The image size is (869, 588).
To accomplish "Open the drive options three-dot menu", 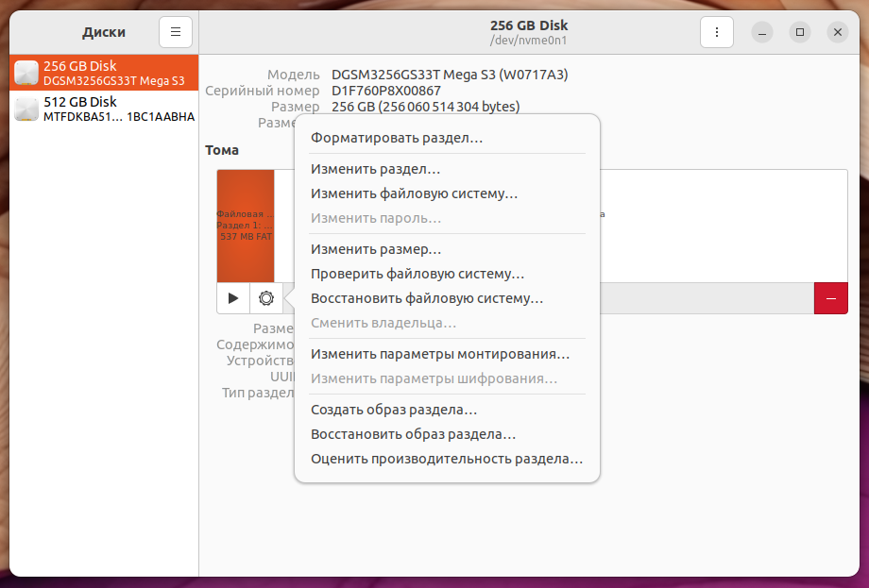I will pyautogui.click(x=717, y=32).
